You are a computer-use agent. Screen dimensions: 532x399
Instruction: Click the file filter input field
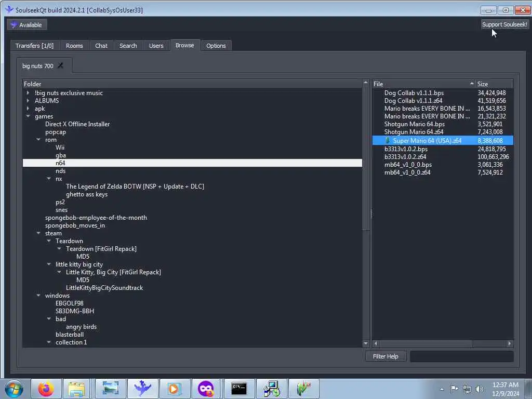pos(461,356)
